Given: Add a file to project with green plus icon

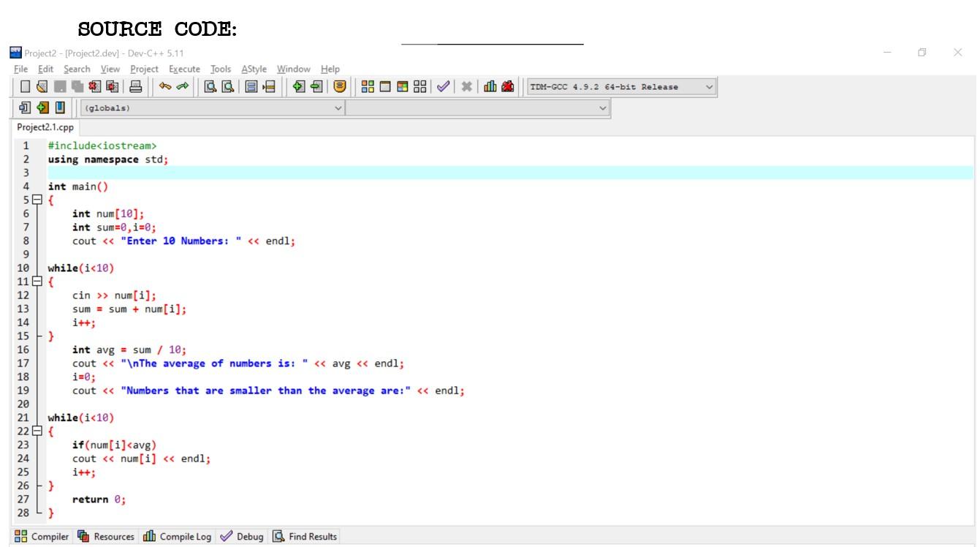Looking at the screenshot, I should pyautogui.click(x=299, y=88).
